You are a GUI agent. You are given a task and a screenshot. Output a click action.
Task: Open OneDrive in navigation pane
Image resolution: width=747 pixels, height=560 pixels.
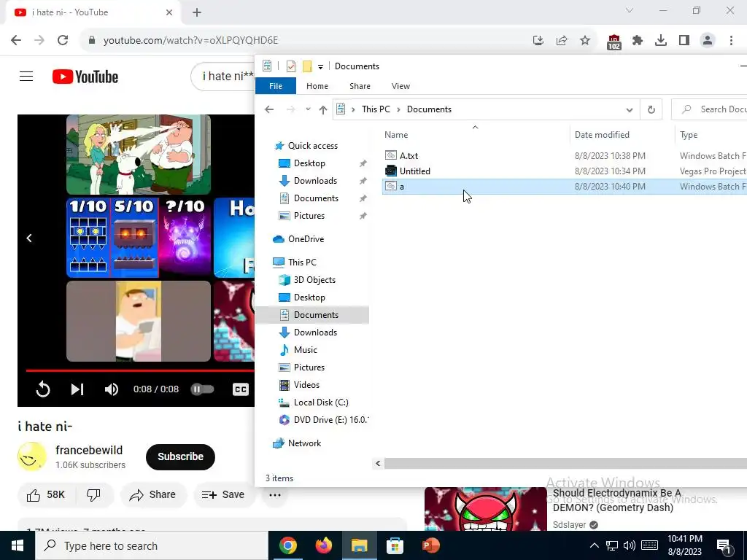(x=306, y=239)
